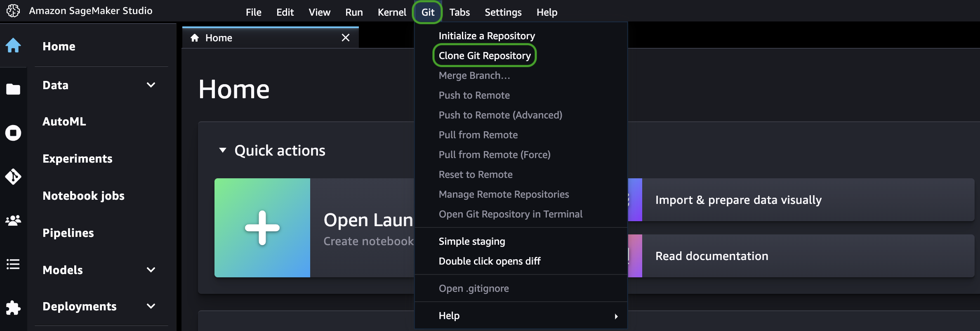
Task: Collapse the Quick actions section
Action: point(223,150)
